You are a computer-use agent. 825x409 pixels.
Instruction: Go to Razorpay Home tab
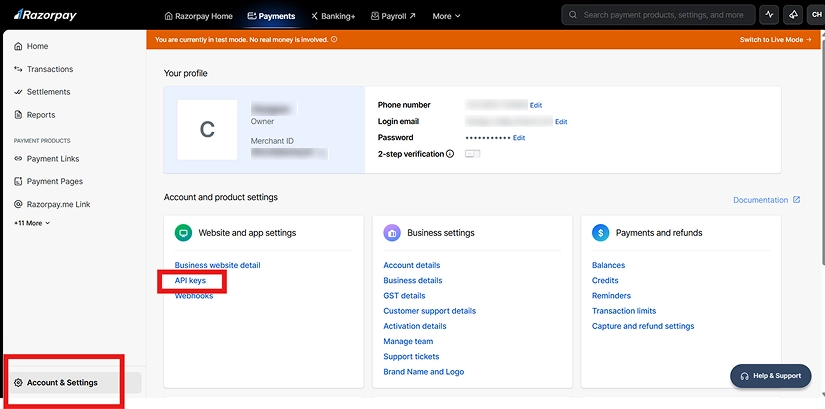tap(198, 16)
